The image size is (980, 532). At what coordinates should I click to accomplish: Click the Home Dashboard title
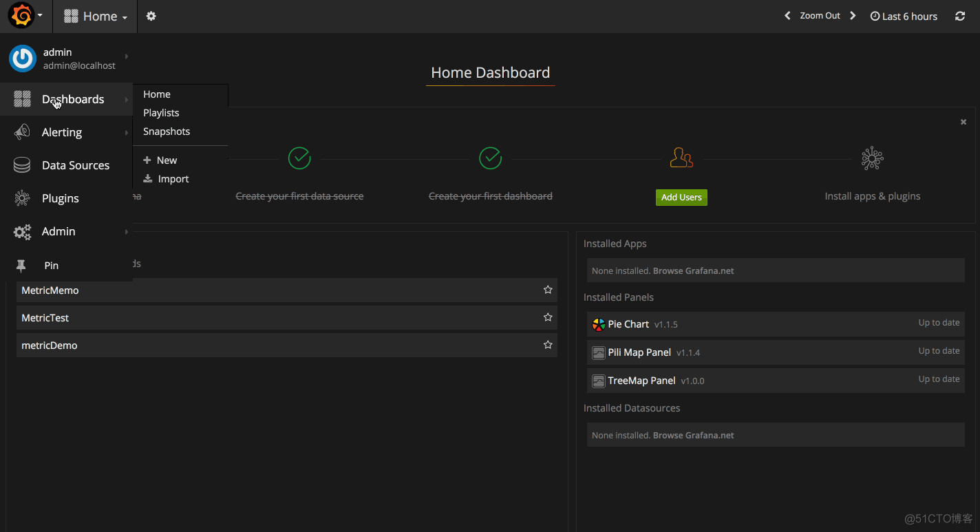click(491, 72)
